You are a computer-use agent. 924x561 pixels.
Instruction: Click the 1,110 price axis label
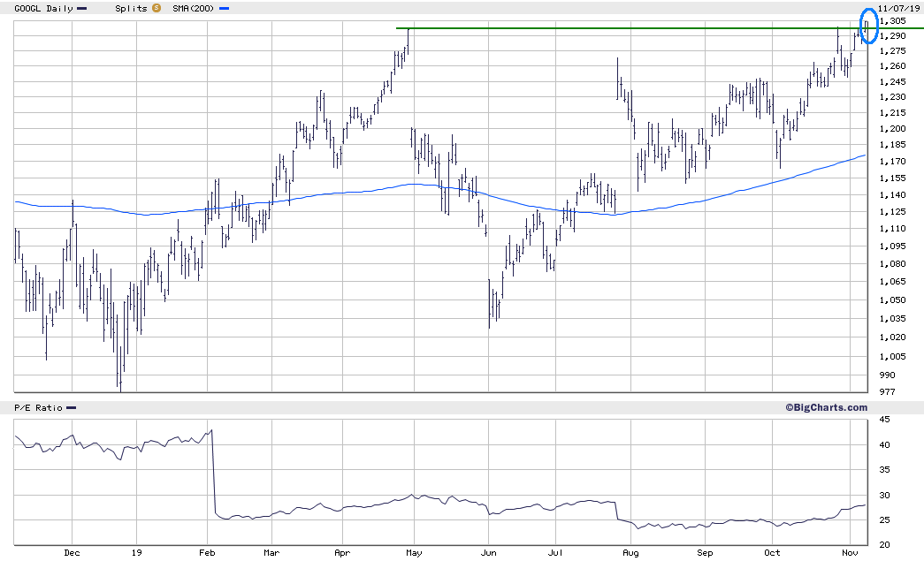tap(893, 229)
